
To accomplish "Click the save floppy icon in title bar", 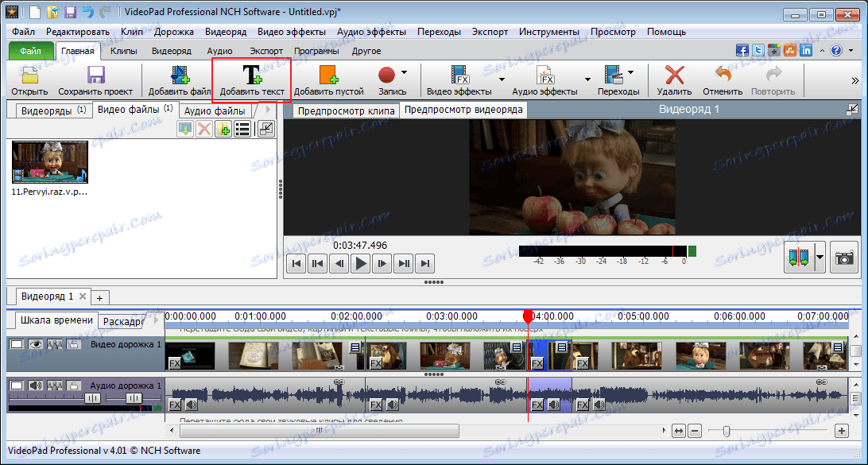I will 71,10.
